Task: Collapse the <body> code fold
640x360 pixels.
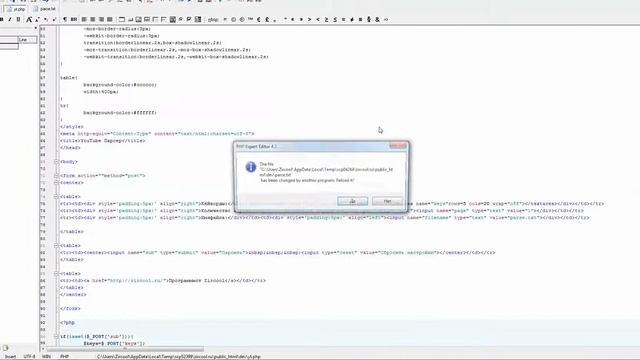Action: 56,162
